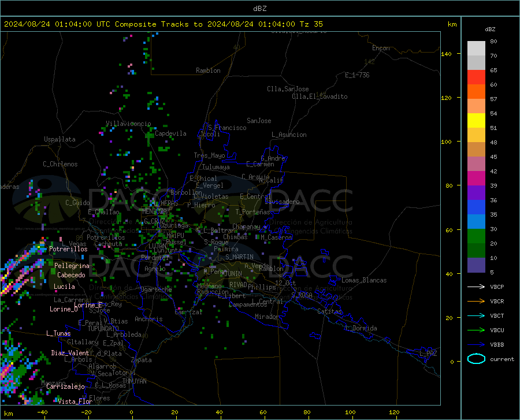
Task: Click the Catitas label on map
Action: [x=329, y=311]
